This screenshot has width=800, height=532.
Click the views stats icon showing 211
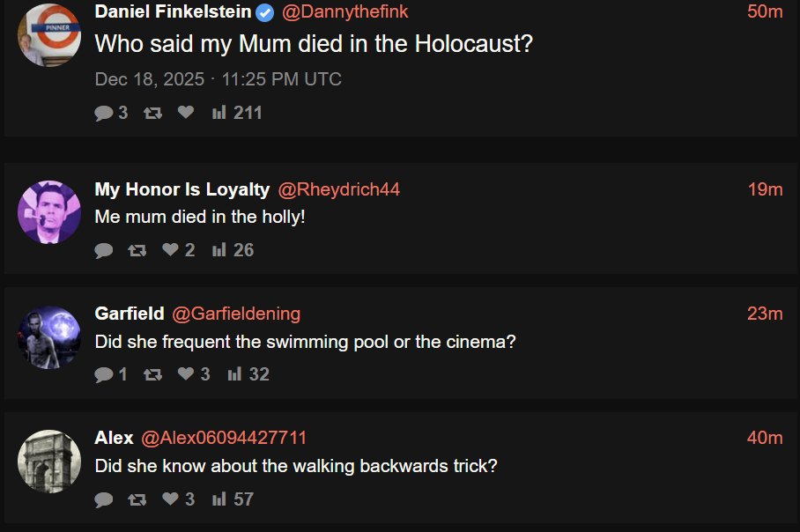click(219, 112)
